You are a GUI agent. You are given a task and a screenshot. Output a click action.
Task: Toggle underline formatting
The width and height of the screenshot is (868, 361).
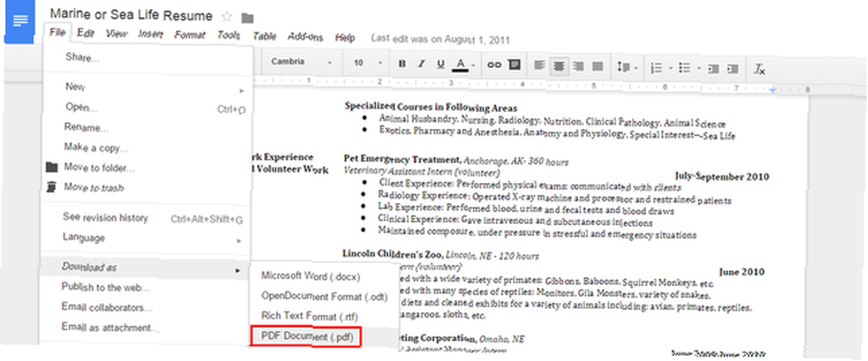click(441, 64)
